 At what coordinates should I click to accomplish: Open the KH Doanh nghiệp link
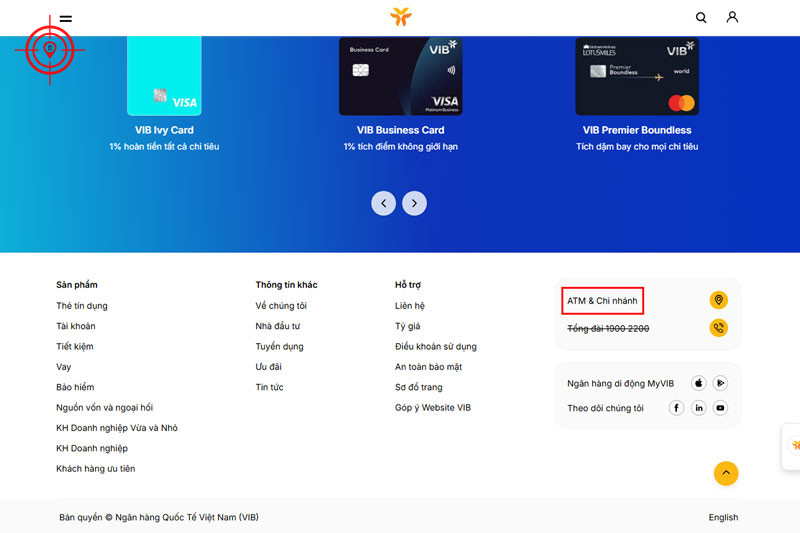pos(92,448)
